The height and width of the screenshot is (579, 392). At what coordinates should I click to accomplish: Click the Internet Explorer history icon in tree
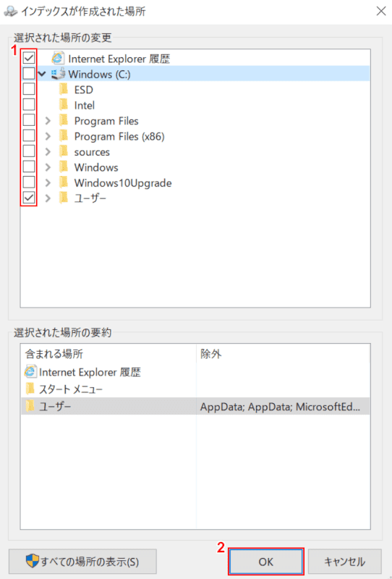(x=58, y=59)
